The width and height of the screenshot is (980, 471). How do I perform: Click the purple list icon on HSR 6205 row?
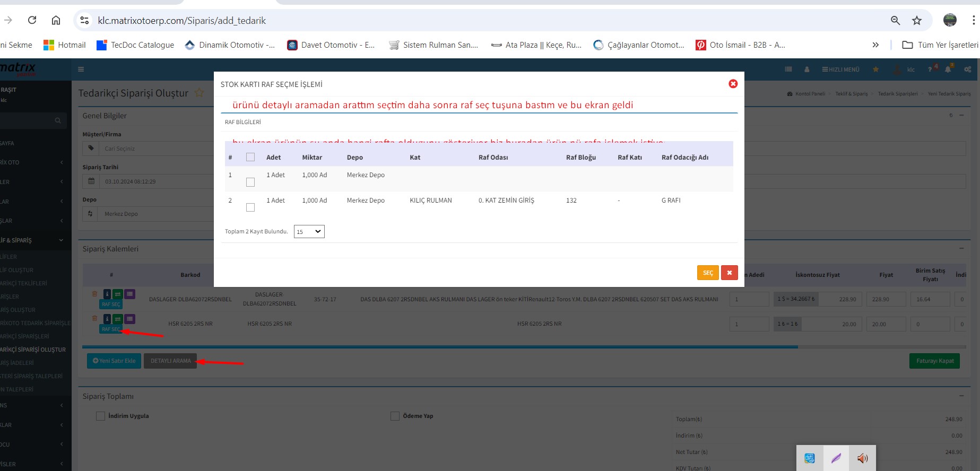129,319
